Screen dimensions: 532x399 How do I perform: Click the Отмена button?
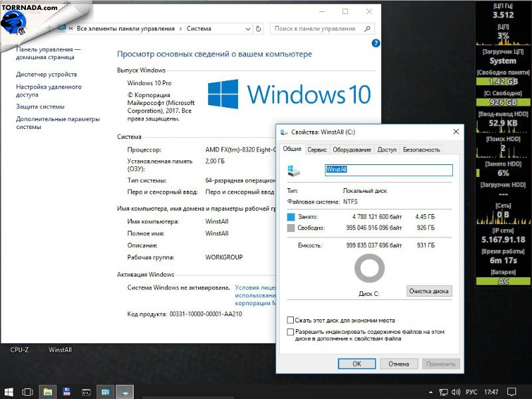398,364
